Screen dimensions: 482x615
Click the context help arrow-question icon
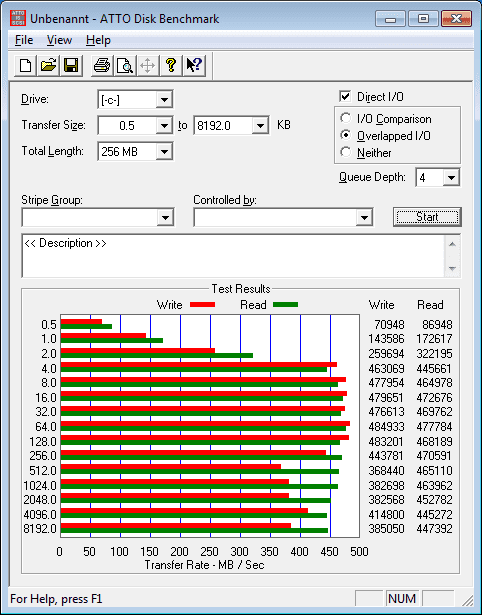(x=194, y=65)
